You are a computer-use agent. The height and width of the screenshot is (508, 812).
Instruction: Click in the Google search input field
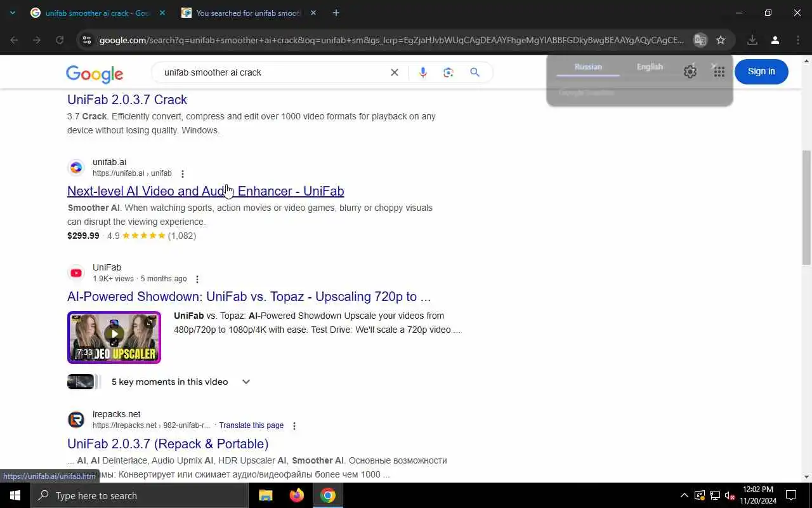pyautogui.click(x=273, y=72)
